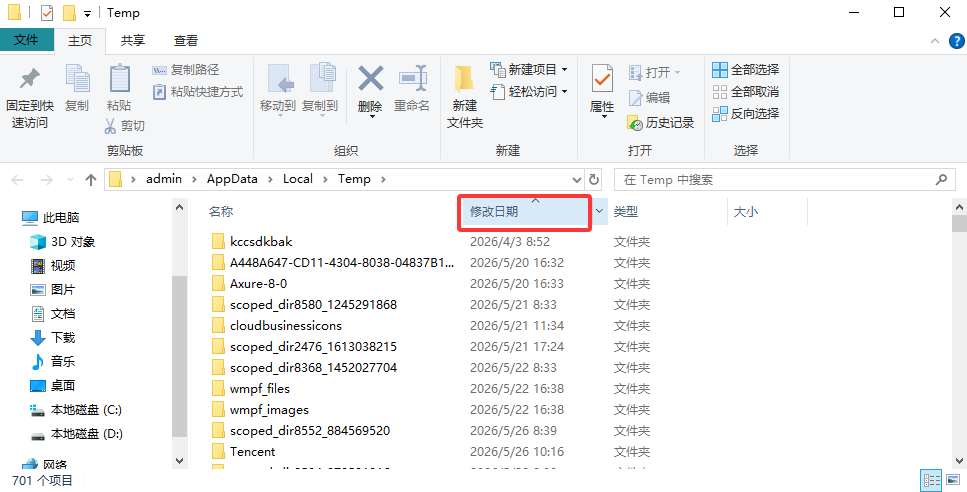The image size is (967, 492).
Task: Open the address bar history dropdown
Action: [577, 180]
